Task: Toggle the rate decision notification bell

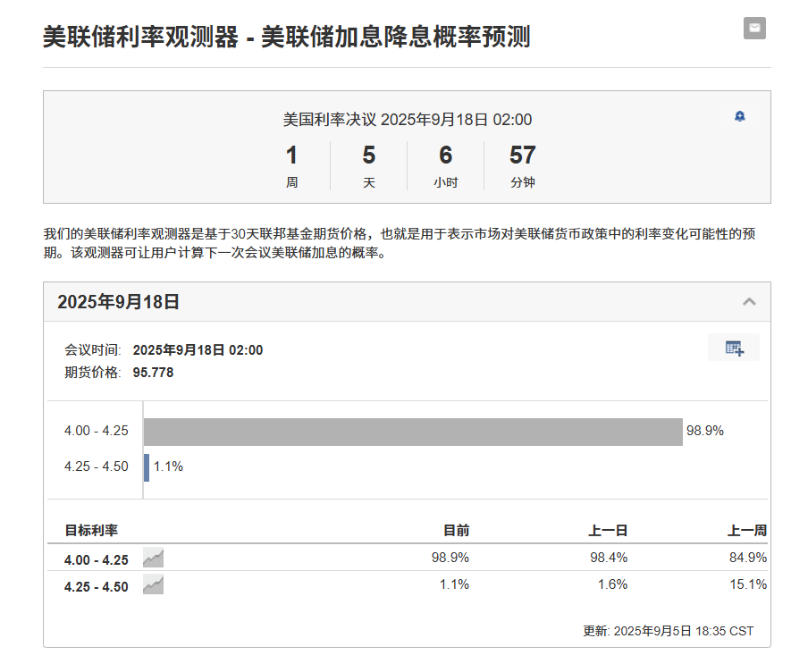Action: coord(740,115)
